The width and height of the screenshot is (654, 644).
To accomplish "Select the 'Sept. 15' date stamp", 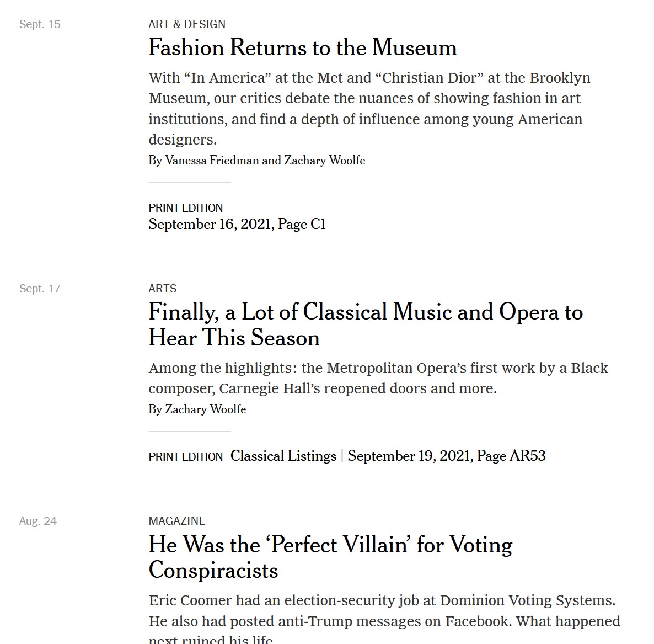I will (40, 24).
